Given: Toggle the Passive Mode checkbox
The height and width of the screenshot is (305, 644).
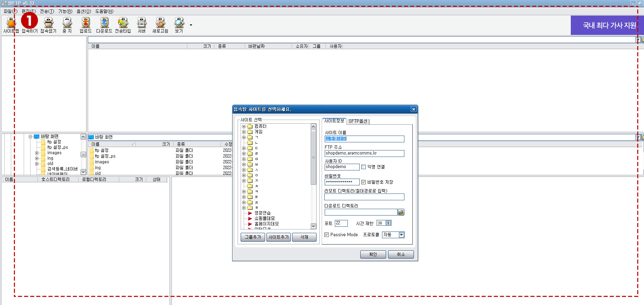Looking at the screenshot, I should point(327,235).
